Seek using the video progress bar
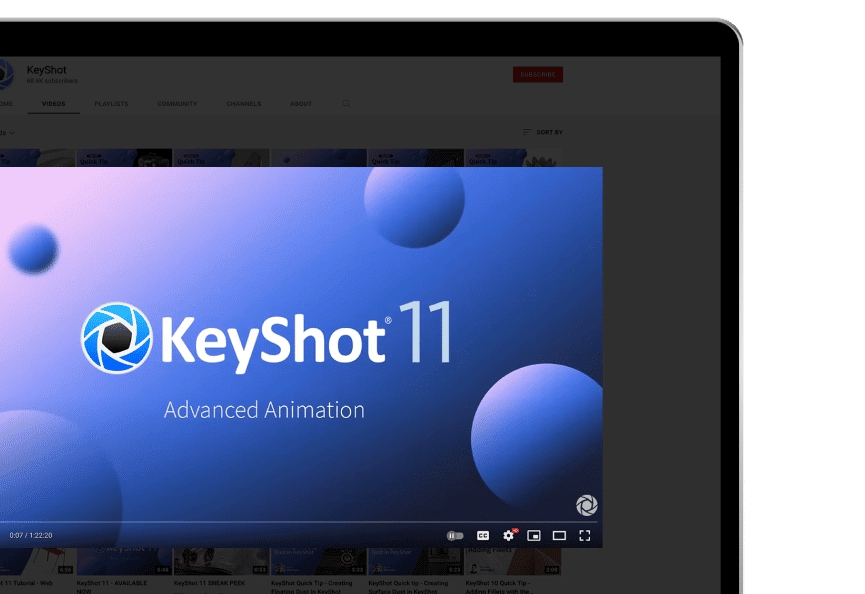865x594 pixels. click(298, 521)
